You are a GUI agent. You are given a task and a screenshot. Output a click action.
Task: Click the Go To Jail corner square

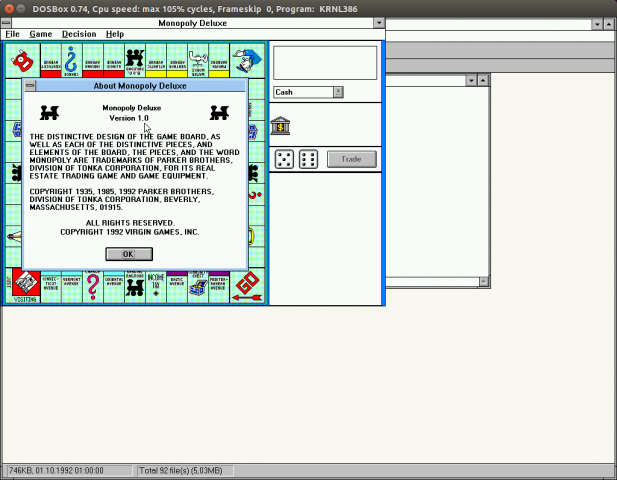(x=247, y=61)
